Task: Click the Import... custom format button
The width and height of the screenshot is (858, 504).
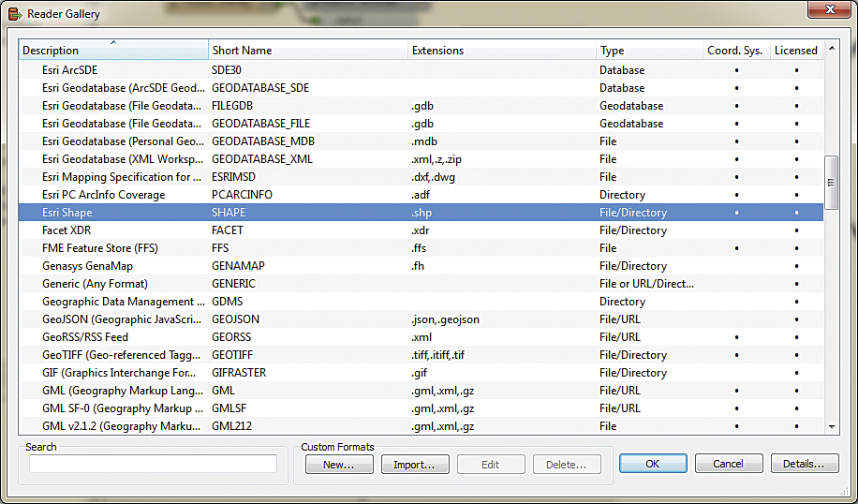Action: tap(415, 464)
